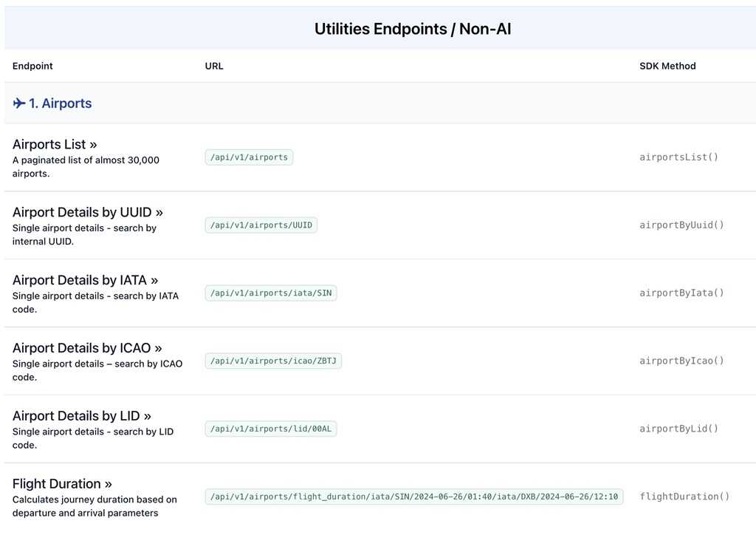Open the Airports List link
Viewport: 756px width, 535px height.
[x=55, y=144]
